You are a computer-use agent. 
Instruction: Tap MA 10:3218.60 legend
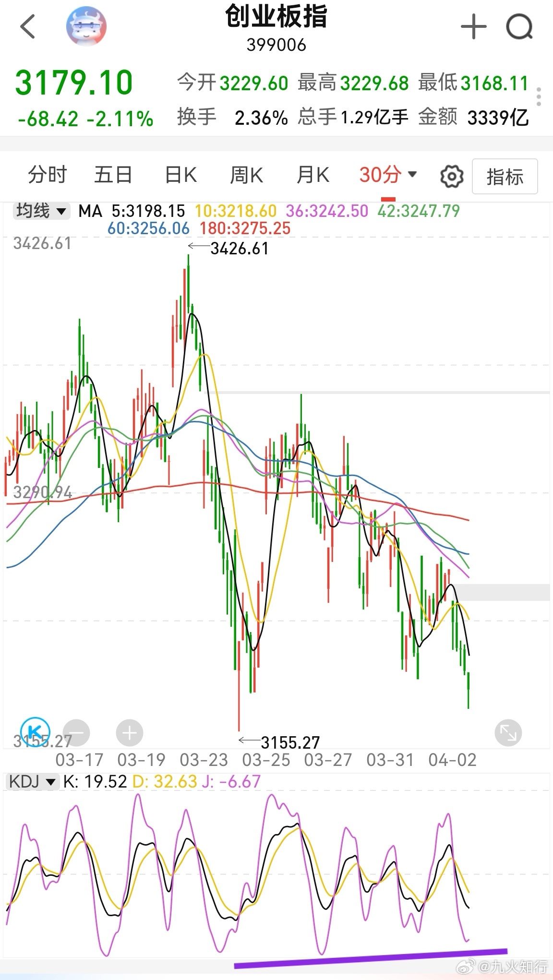click(236, 211)
